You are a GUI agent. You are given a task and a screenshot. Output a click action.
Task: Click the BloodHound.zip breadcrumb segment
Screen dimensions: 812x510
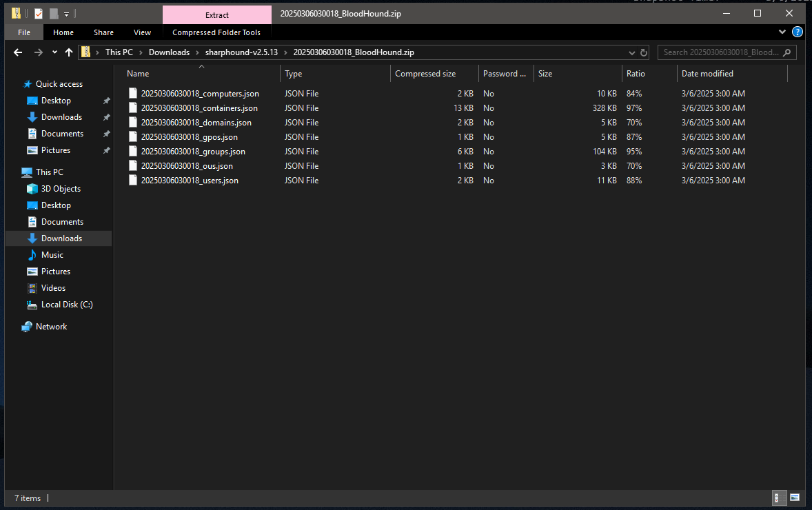tap(354, 52)
